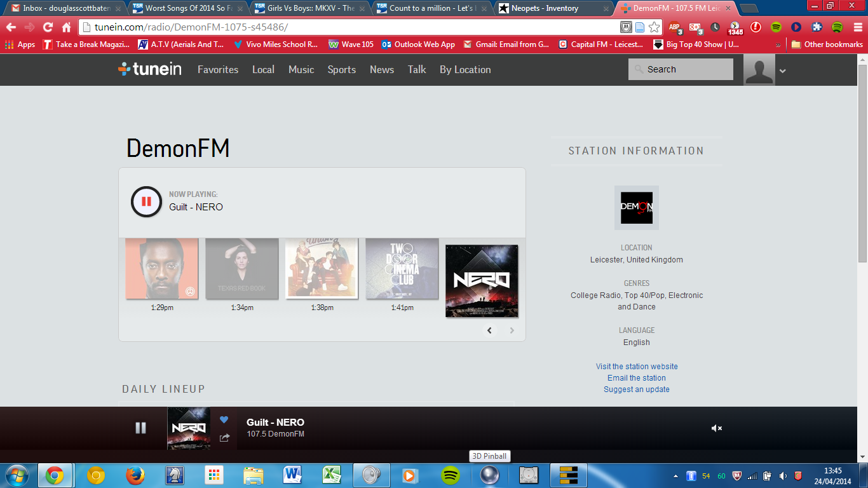Pause the stream in the Now Playing box
Screen dimensions: 868x488
[146, 201]
